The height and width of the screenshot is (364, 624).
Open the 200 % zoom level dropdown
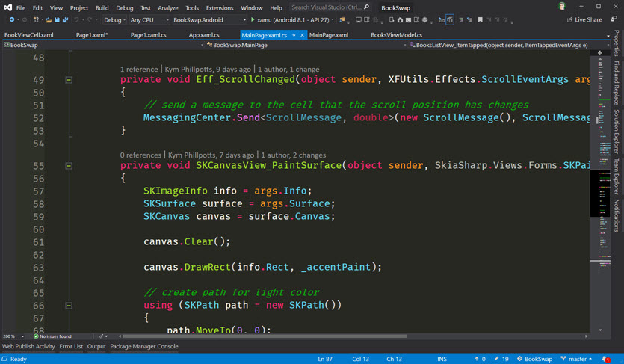(x=13, y=336)
